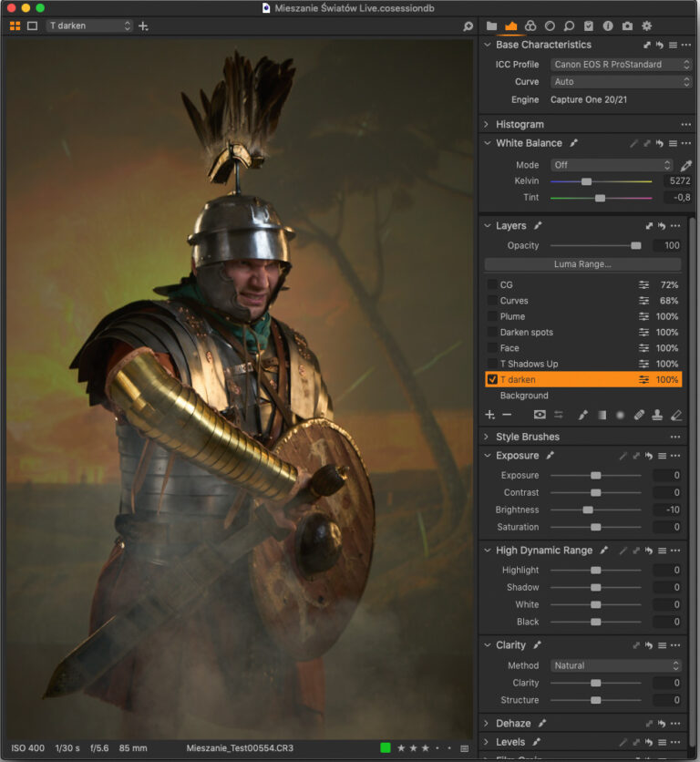Open Histogram panel more options dots
Screen dimensions: 700x762
[x=686, y=124]
